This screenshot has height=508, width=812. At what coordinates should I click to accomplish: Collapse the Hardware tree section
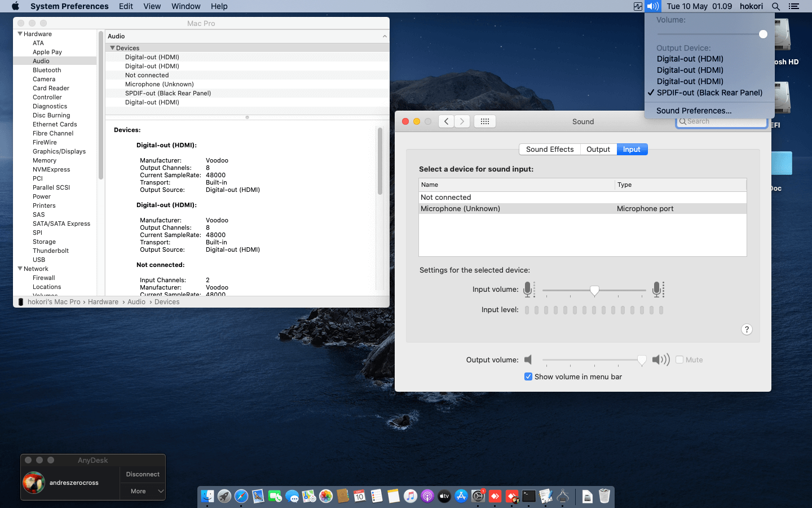pos(20,34)
